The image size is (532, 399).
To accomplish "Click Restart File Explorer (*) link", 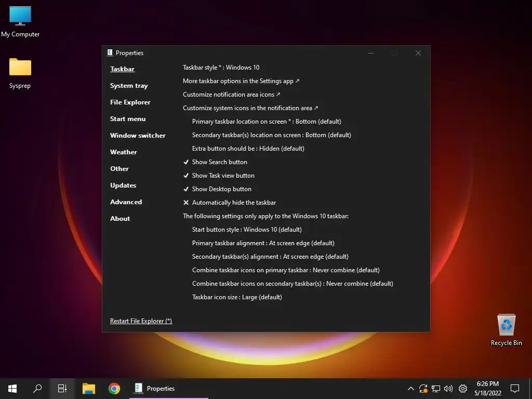I will (x=141, y=321).
